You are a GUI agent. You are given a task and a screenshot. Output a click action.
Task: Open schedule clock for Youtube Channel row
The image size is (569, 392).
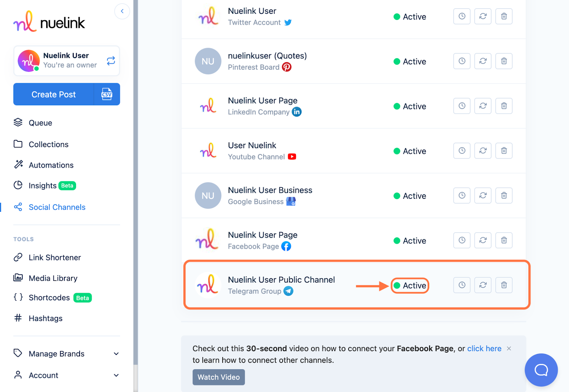point(462,151)
